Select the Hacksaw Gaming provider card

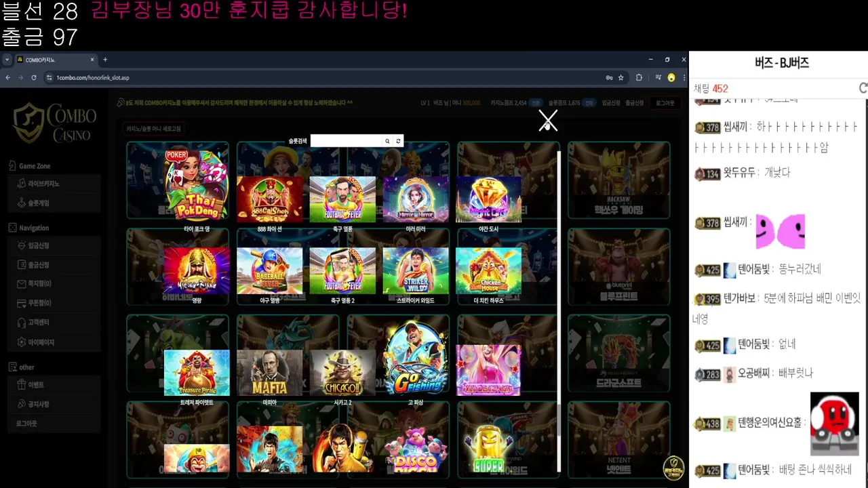[618, 180]
